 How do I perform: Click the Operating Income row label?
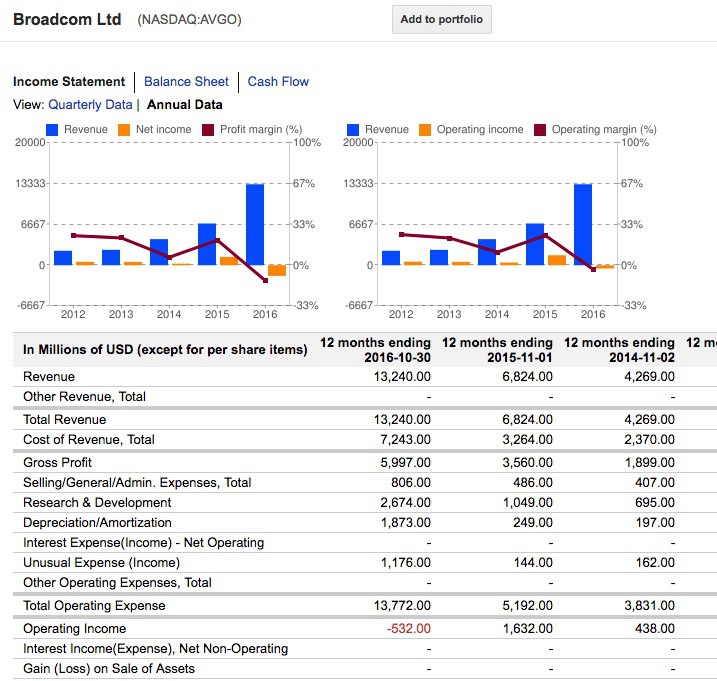75,628
